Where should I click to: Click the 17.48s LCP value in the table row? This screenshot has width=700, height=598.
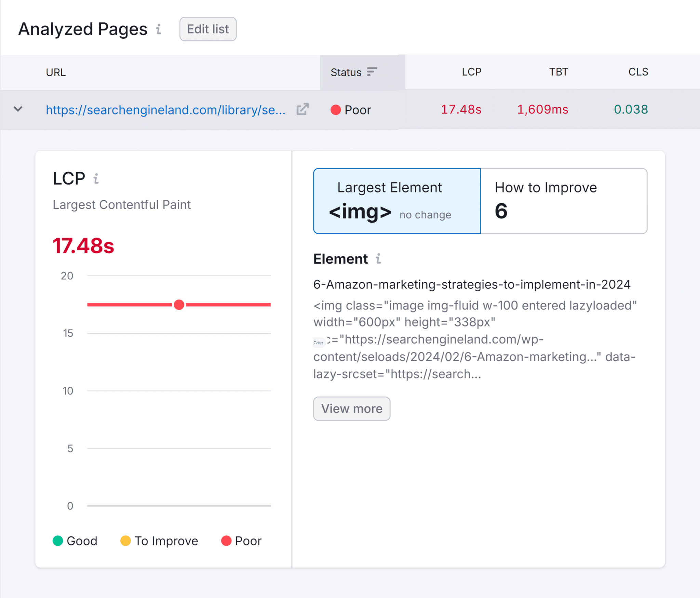(461, 109)
